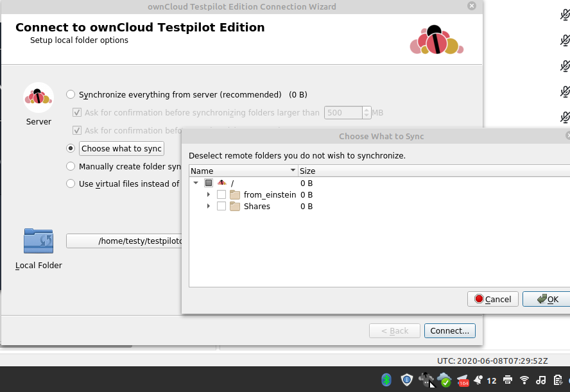Image resolution: width=570 pixels, height=392 pixels.
Task: Click the Connect button
Action: (x=449, y=330)
